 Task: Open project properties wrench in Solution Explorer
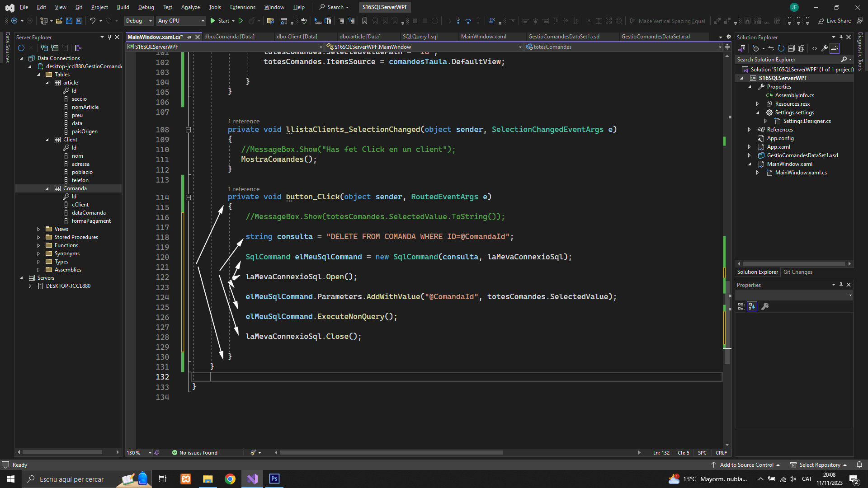tap(824, 48)
